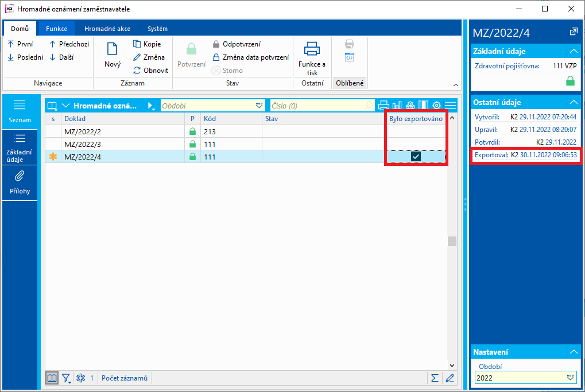
Task: Go to the first record (První)
Action: click(x=20, y=44)
